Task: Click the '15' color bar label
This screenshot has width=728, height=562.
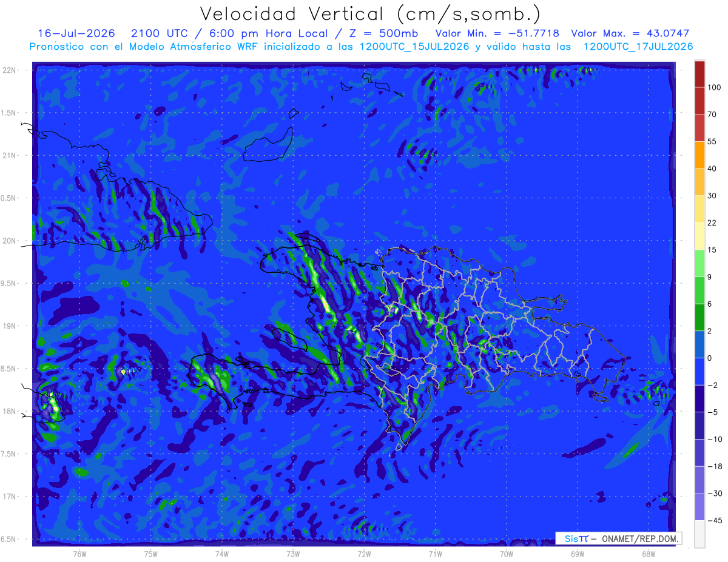Action: 712,250
